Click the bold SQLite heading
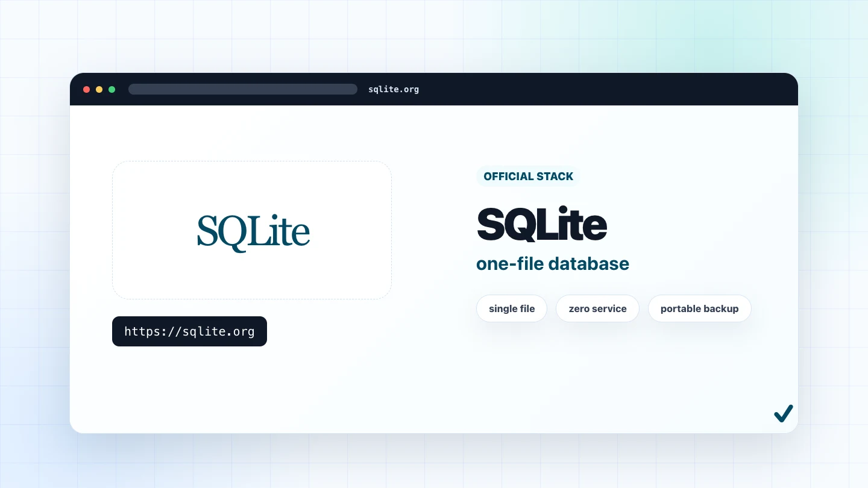 coord(542,224)
